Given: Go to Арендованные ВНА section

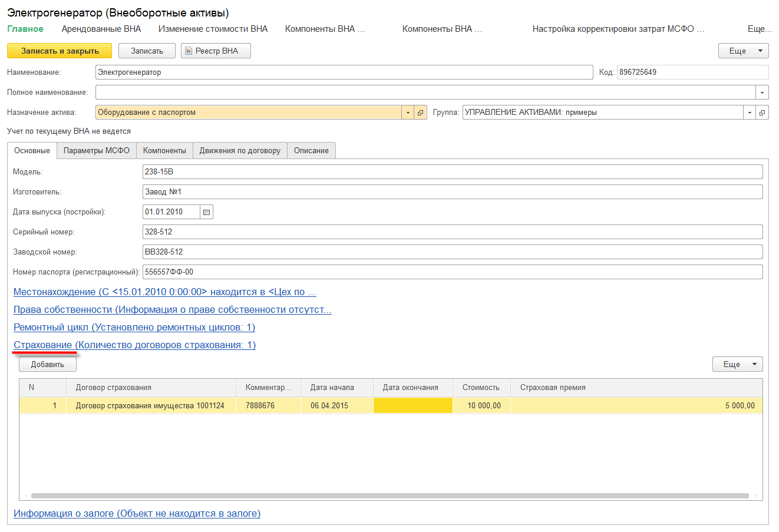Looking at the screenshot, I should 101,29.
